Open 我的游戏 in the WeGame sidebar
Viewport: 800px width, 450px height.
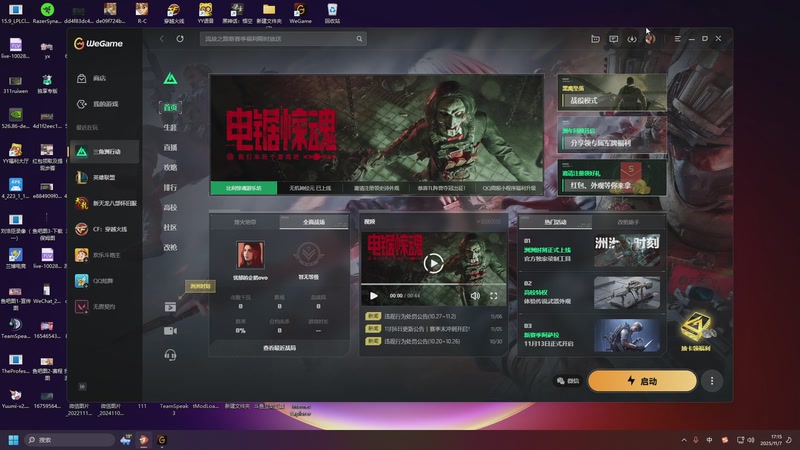(104, 104)
